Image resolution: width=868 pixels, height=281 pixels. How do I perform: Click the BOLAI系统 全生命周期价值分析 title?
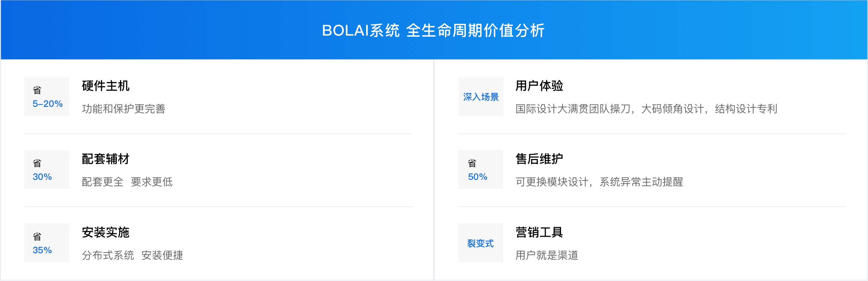[433, 30]
